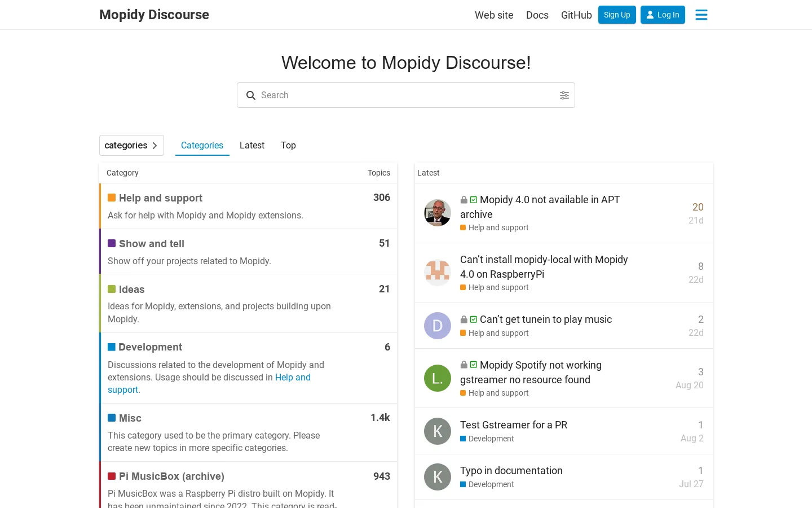Open the Misc category
Image resolution: width=812 pixels, height=508 pixels.
pos(130,418)
